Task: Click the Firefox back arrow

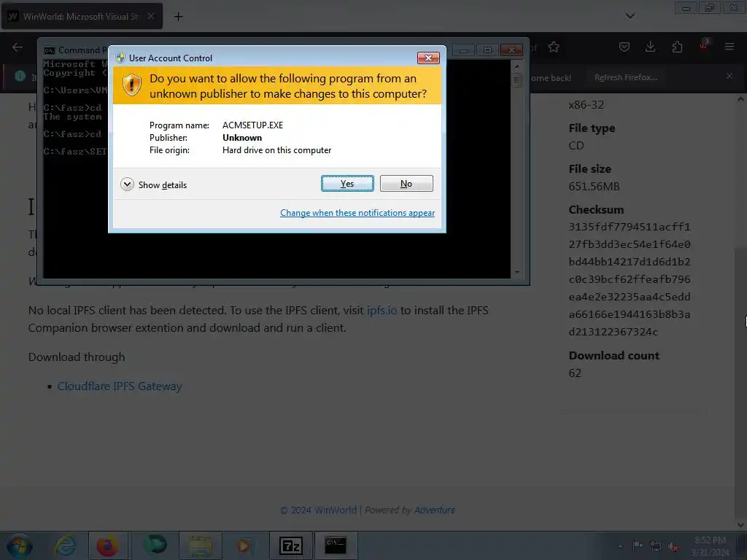Action: (x=18, y=47)
